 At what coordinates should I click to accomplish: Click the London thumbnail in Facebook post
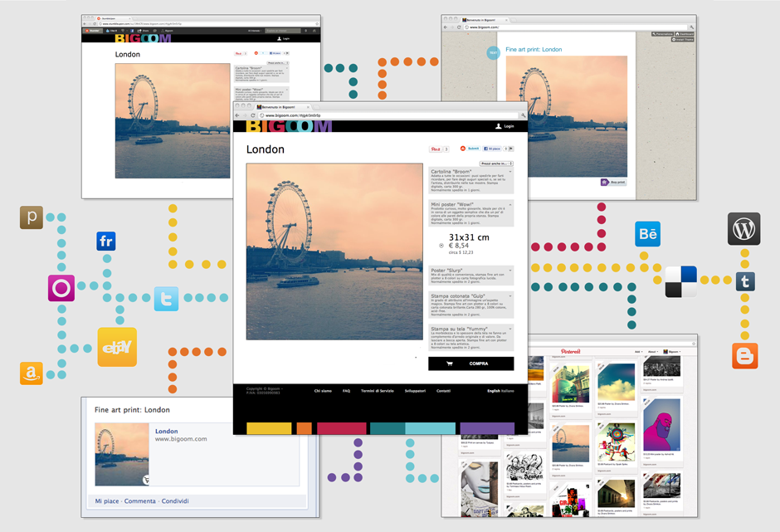tap(122, 454)
